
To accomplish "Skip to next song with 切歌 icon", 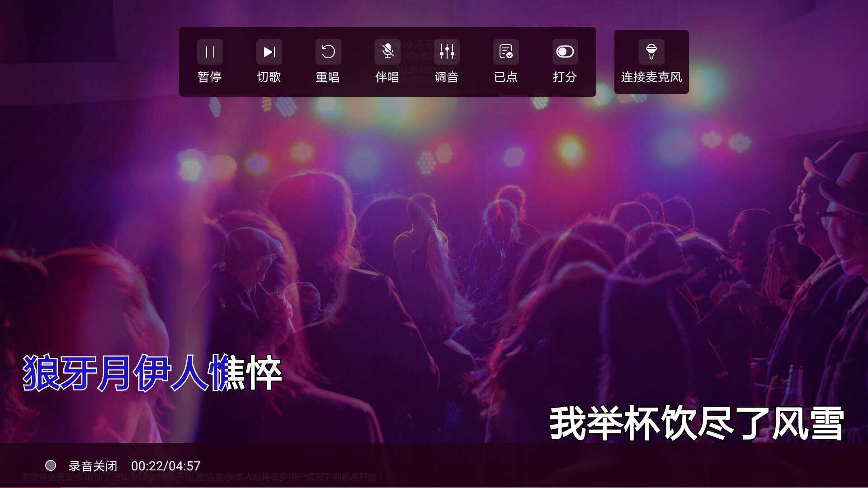I will [x=269, y=52].
